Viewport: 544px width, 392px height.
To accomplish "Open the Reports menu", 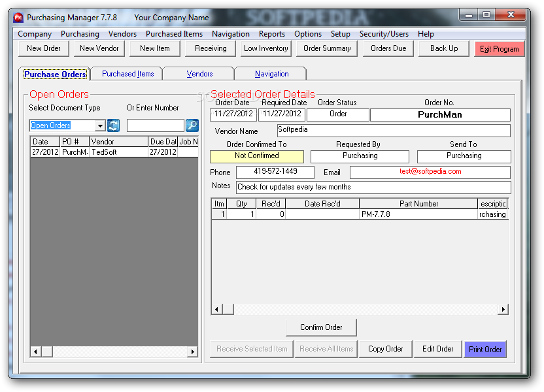I will click(272, 34).
